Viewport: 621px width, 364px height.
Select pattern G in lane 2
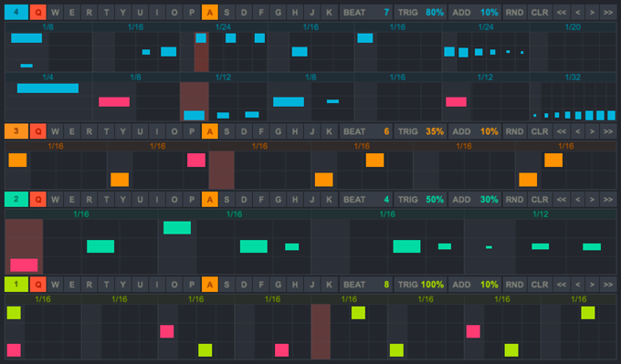click(x=278, y=200)
